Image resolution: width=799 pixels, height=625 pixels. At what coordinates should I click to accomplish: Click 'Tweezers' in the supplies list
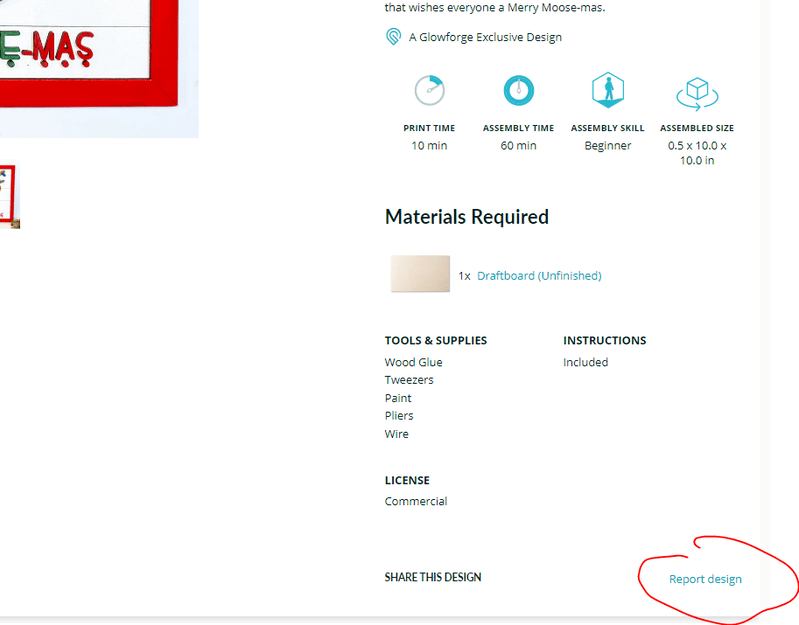click(x=409, y=380)
